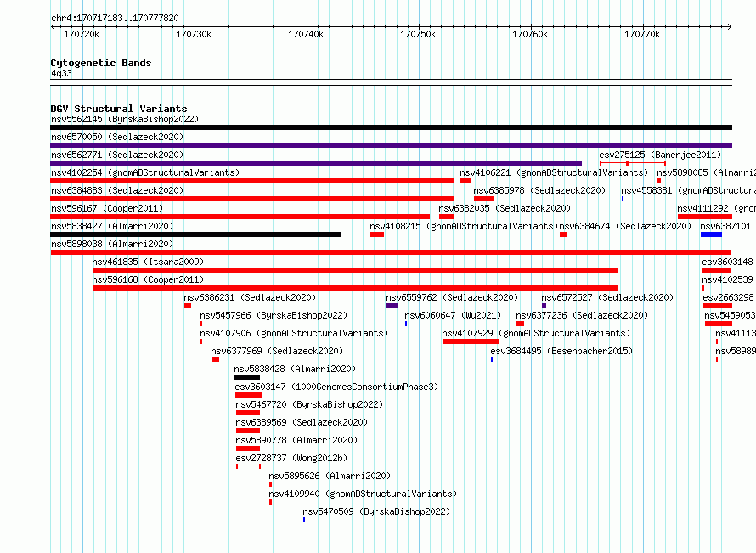
Task: Click the nsv5467720 (ByrskaBishop2022) label
Action: point(309,404)
